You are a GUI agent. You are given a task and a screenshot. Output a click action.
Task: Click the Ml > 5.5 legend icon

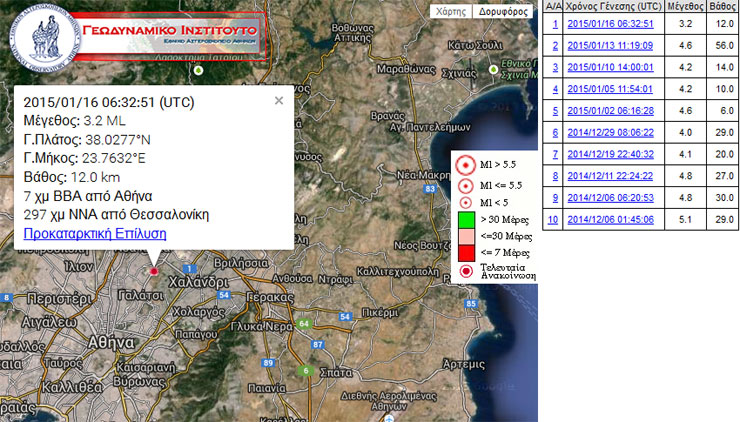pyautogui.click(x=463, y=166)
